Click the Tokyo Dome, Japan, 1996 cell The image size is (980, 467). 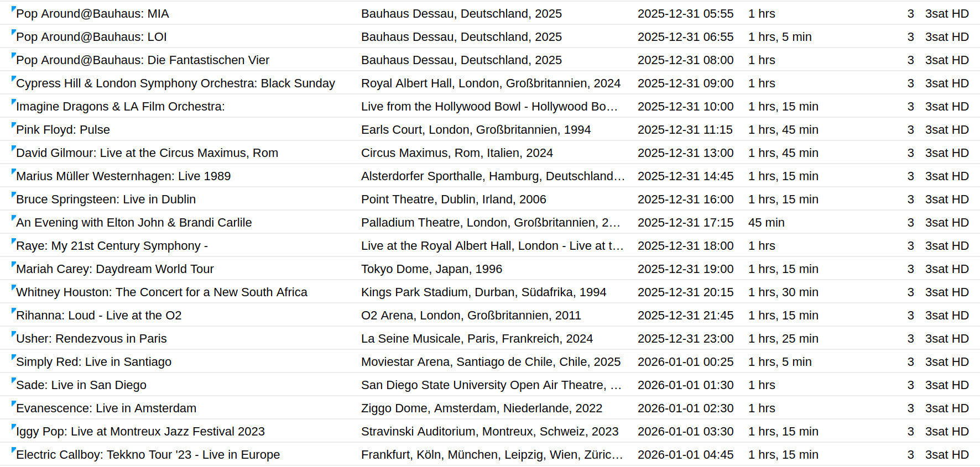pyautogui.click(x=431, y=269)
